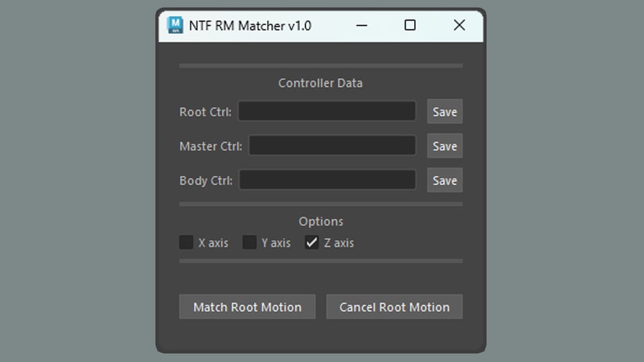Focus the Master Ctrl text field

pos(333,145)
